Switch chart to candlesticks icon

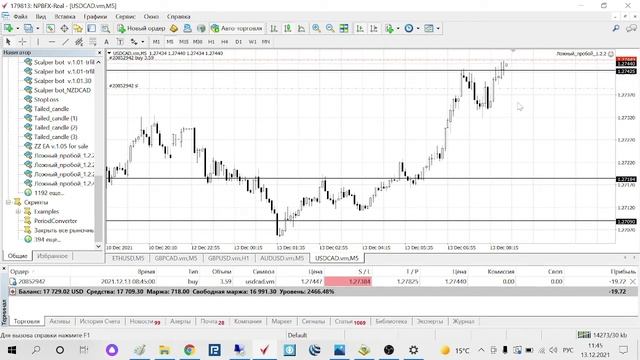288,28
